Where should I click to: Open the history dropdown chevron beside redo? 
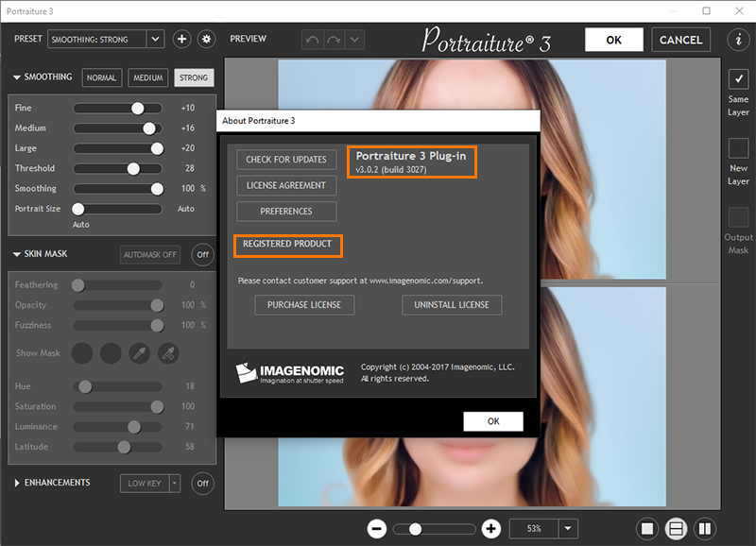[354, 40]
